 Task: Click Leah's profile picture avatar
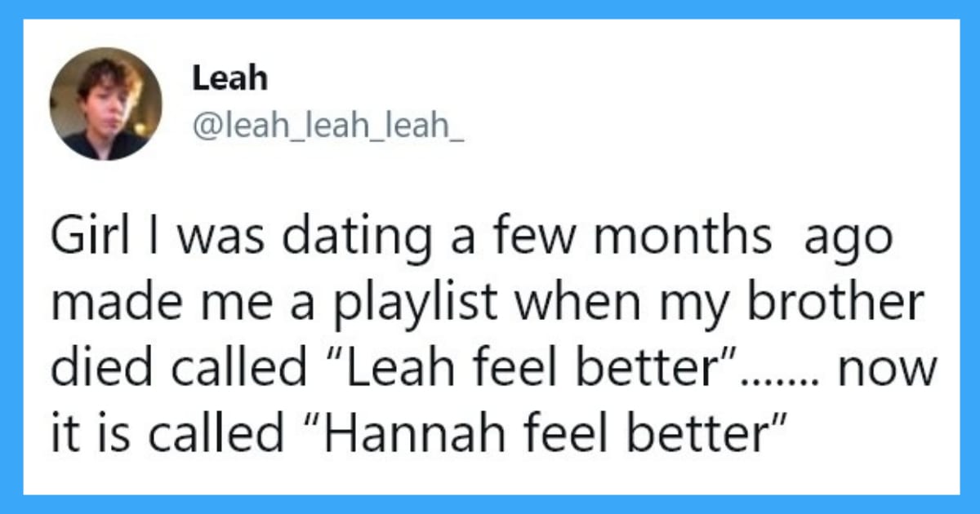tap(105, 104)
